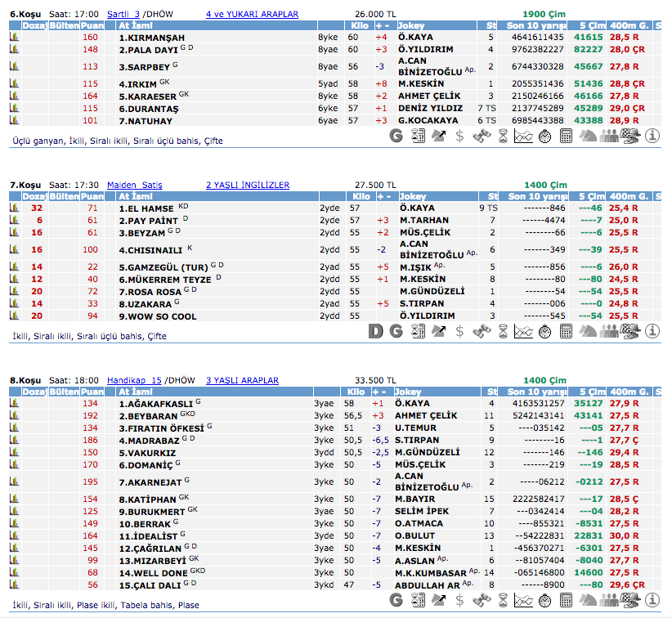Open bar chart icon beside 1.KIRMANŞAH
Image resolution: width=672 pixels, height=618 pixels.
[x=14, y=38]
